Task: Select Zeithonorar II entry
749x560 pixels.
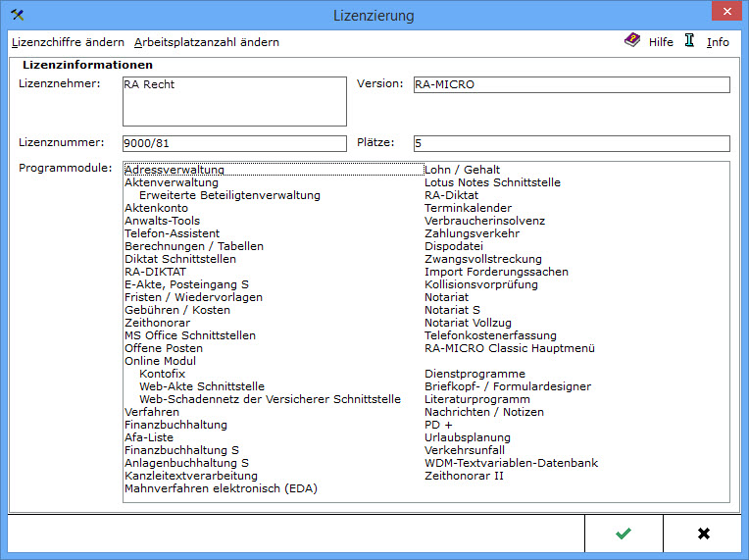Action: [465, 476]
